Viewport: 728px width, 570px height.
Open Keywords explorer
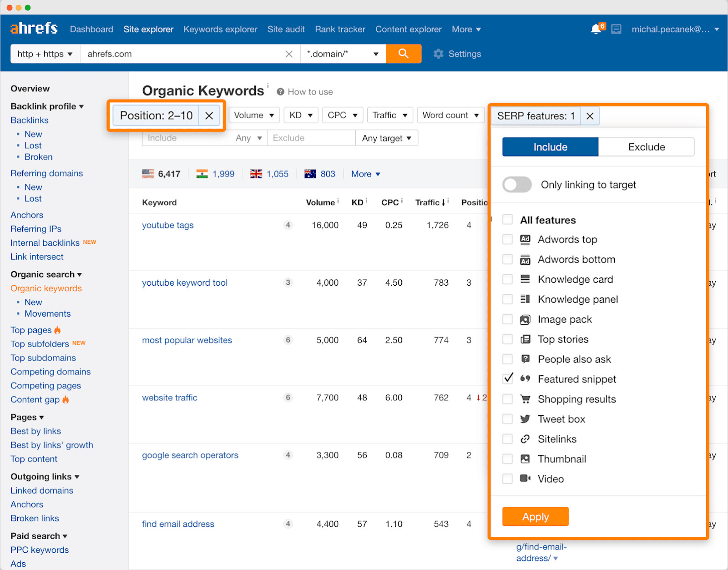click(x=220, y=29)
